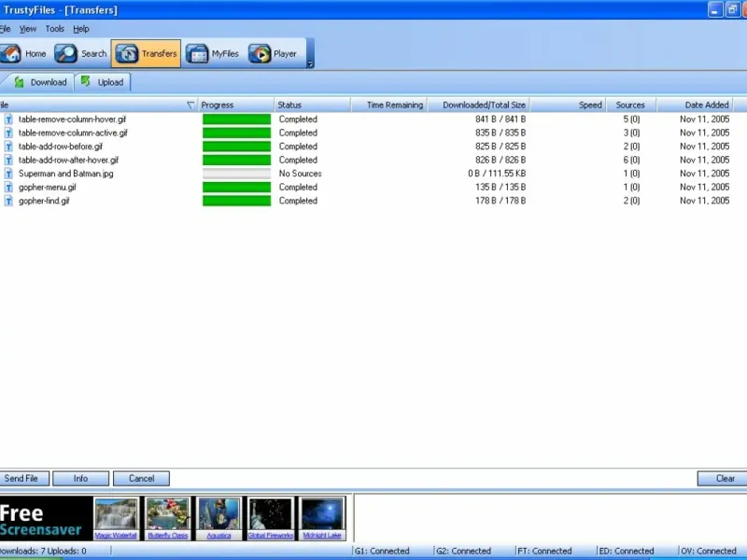This screenshot has height=560, width=747.
Task: Select the gopher-menu.gif file name
Action: pyautogui.click(x=48, y=188)
